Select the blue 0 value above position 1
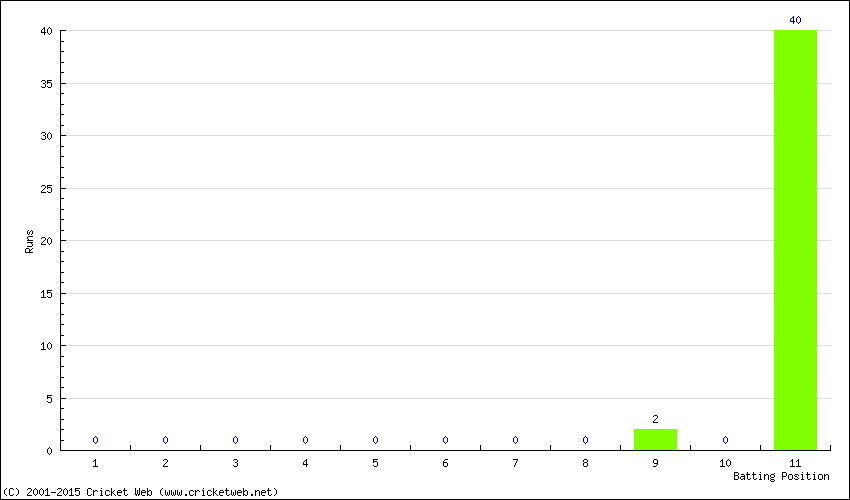850x500 pixels. [95, 440]
